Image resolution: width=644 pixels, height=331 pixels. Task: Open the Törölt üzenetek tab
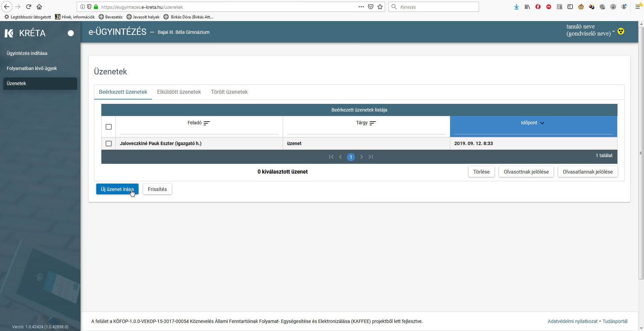(229, 92)
